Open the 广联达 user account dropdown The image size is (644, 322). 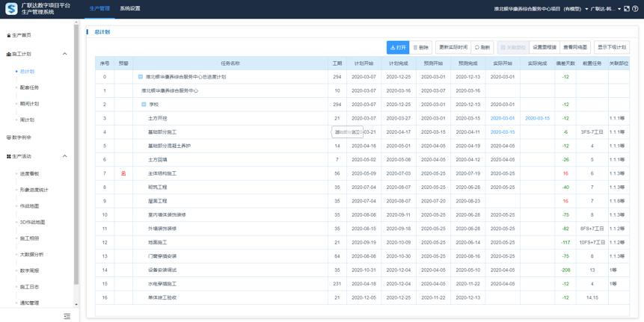[x=606, y=9]
